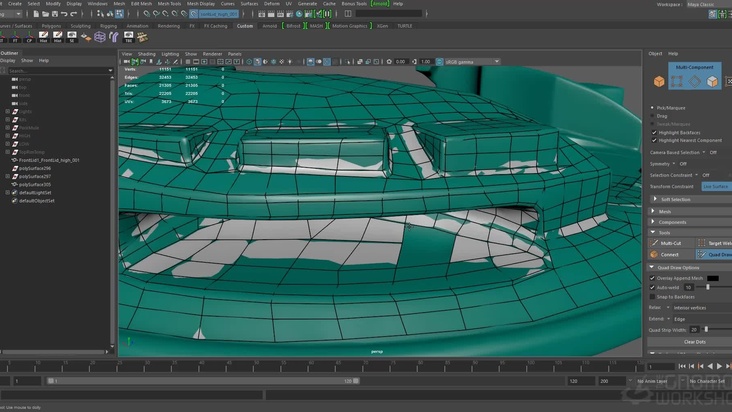Viewport: 732px width, 412px height.
Task: Open the Mesh Display menu
Action: [201, 4]
